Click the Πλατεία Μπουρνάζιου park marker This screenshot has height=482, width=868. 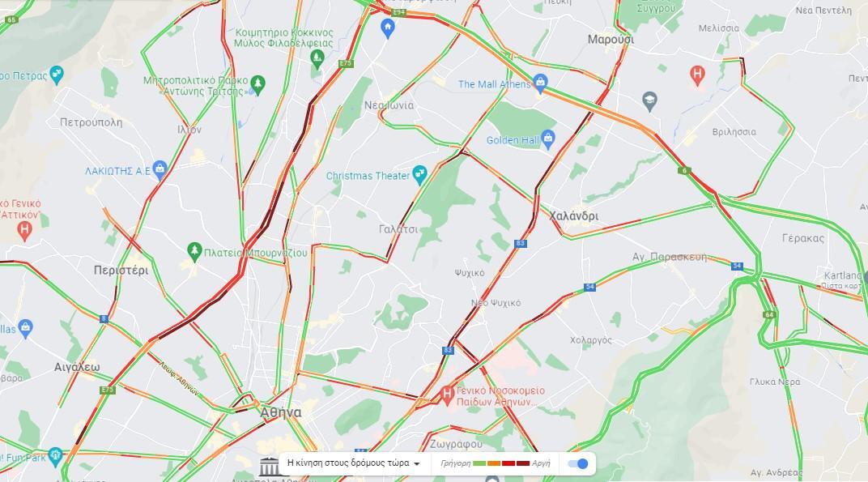coord(194,252)
